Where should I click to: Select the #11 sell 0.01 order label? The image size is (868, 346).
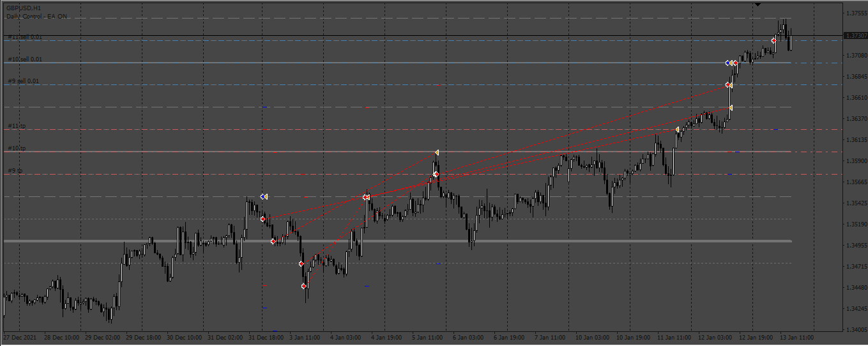pyautogui.click(x=25, y=37)
